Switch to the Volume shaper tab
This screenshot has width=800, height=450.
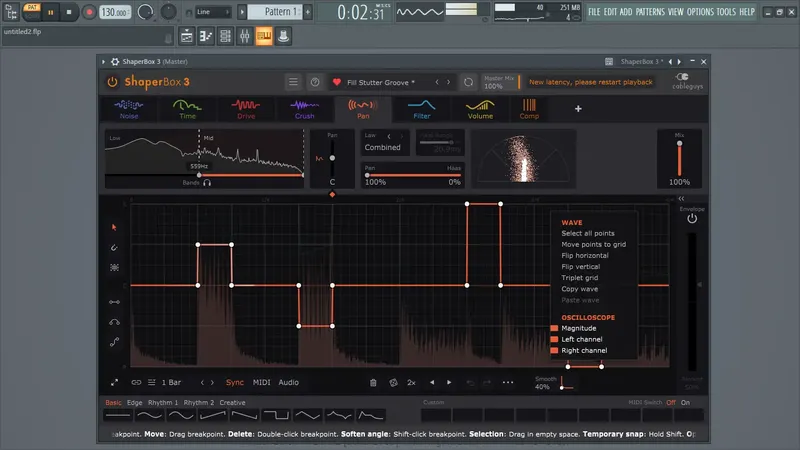click(480, 109)
